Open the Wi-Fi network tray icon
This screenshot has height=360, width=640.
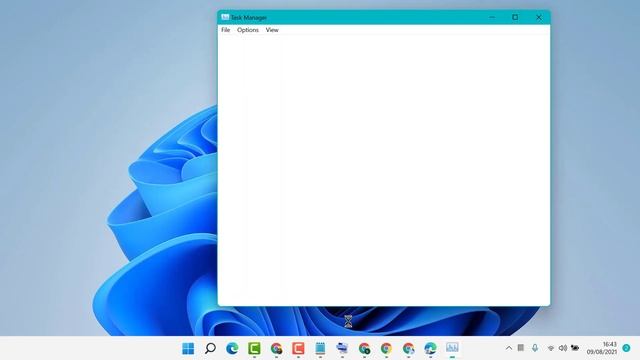click(x=551, y=348)
